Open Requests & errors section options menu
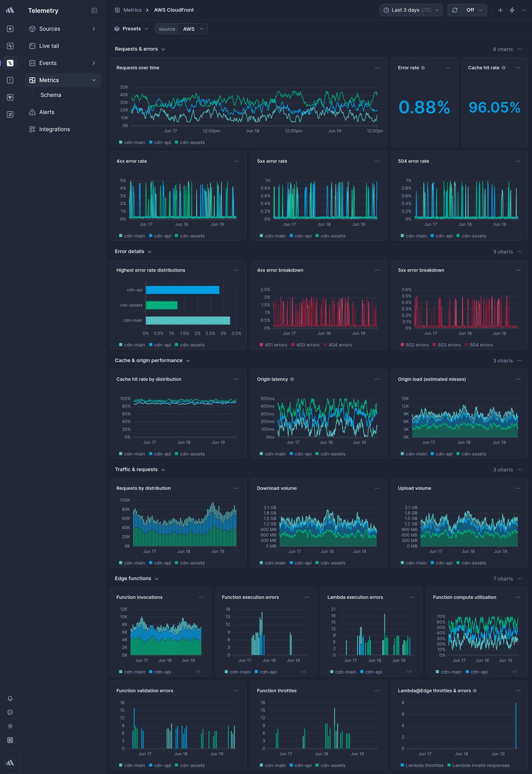This screenshot has width=532, height=774. (x=519, y=49)
